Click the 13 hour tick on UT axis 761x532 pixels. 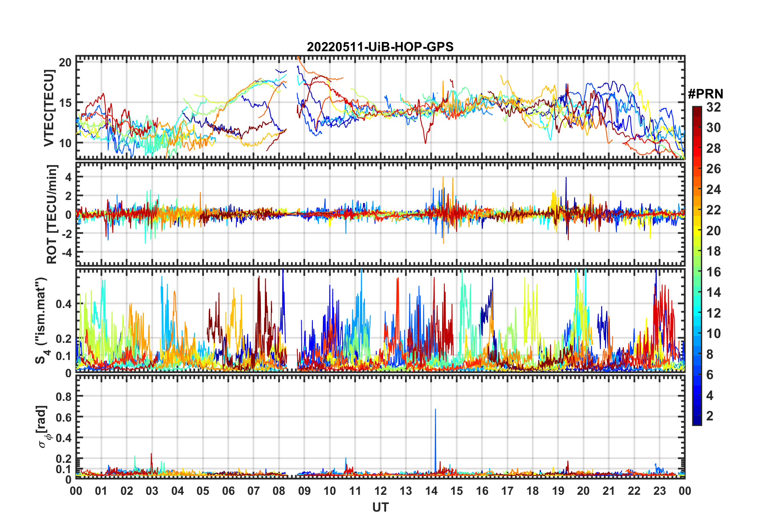[x=406, y=491]
